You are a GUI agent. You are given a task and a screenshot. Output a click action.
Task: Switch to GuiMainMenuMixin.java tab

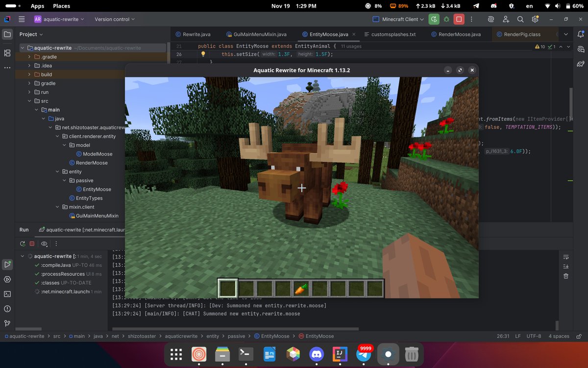pos(257,34)
